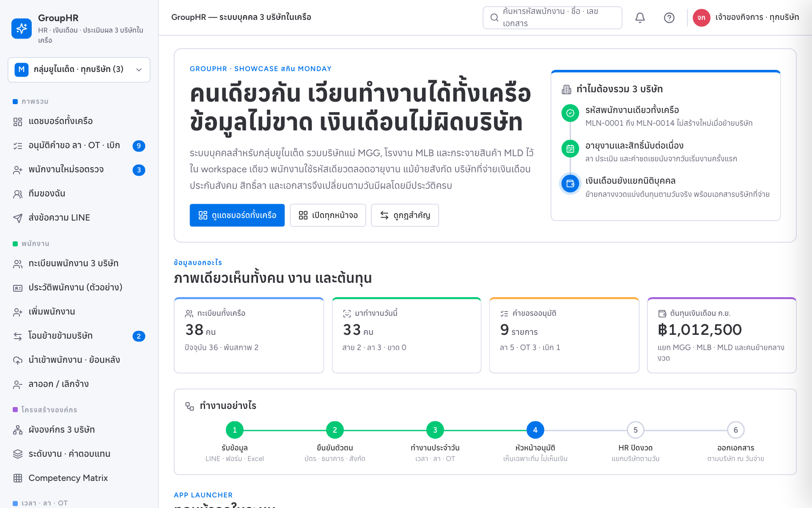This screenshot has width=812, height=508.
Task: Click the org chart icon next to ผังองค์กร 3 บริษัท
Action: [18, 430]
